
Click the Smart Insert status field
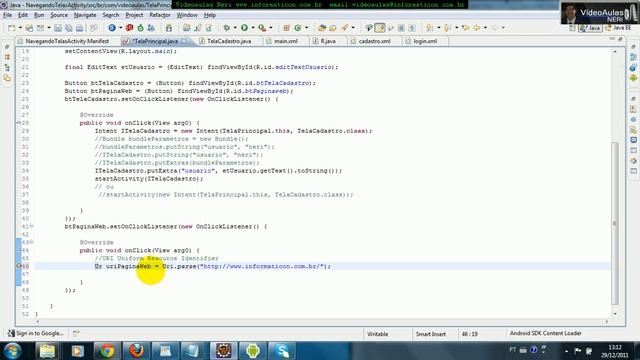pyautogui.click(x=431, y=334)
